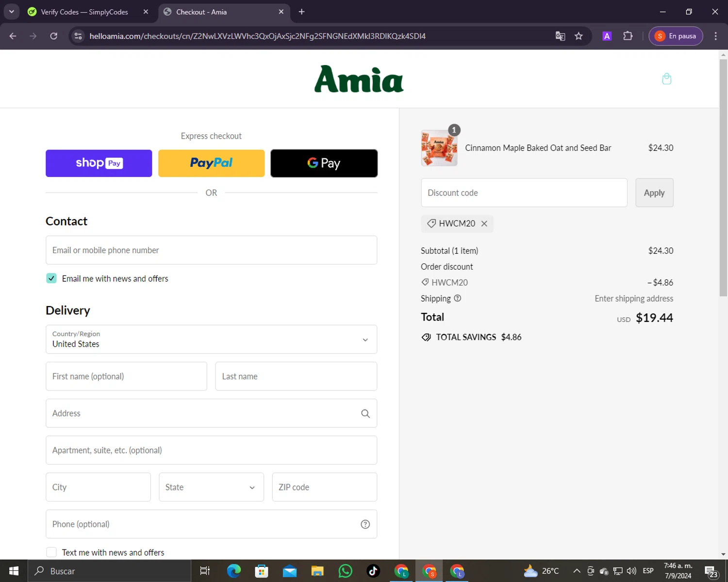Open Task View on the taskbar
The height and width of the screenshot is (582, 728).
click(205, 571)
